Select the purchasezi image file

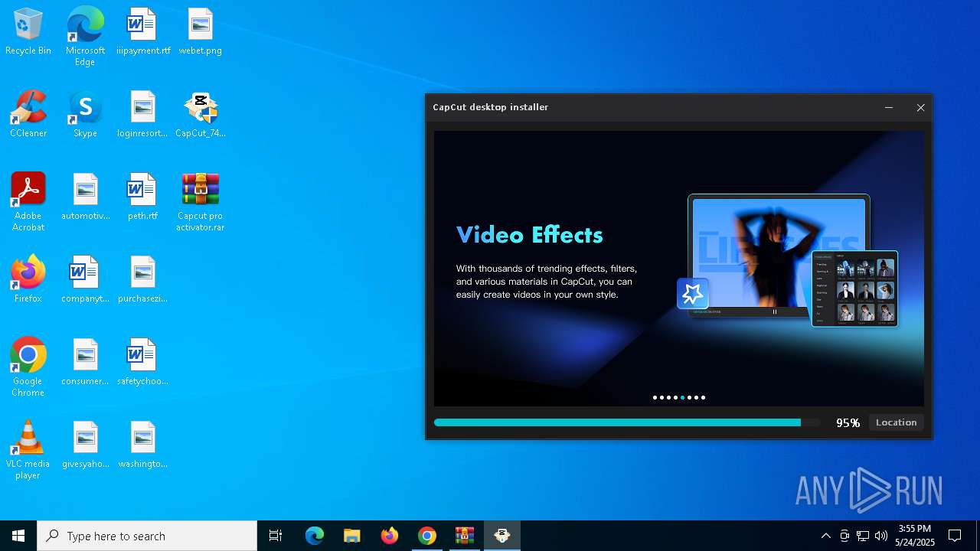pos(143,279)
